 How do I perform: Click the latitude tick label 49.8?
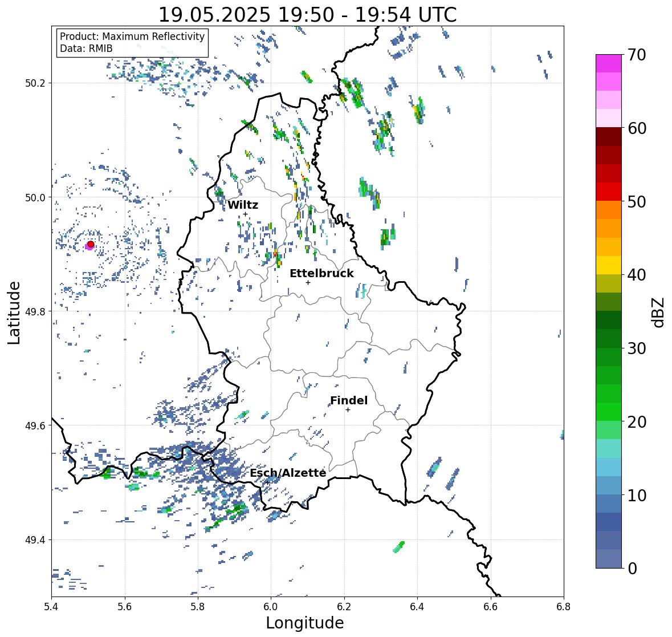pos(35,311)
